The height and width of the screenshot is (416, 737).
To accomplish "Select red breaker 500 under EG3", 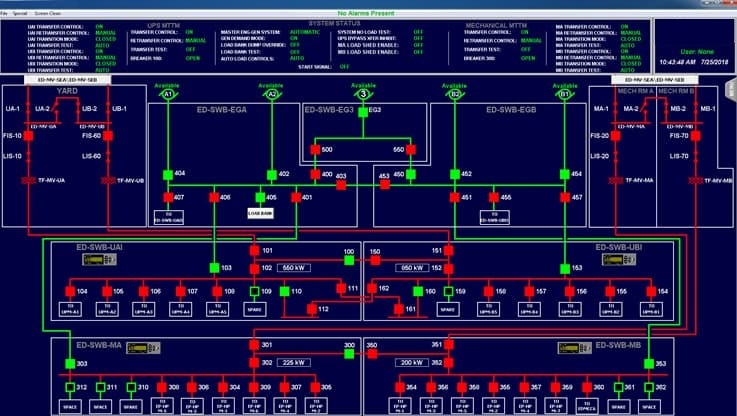I will (x=315, y=150).
